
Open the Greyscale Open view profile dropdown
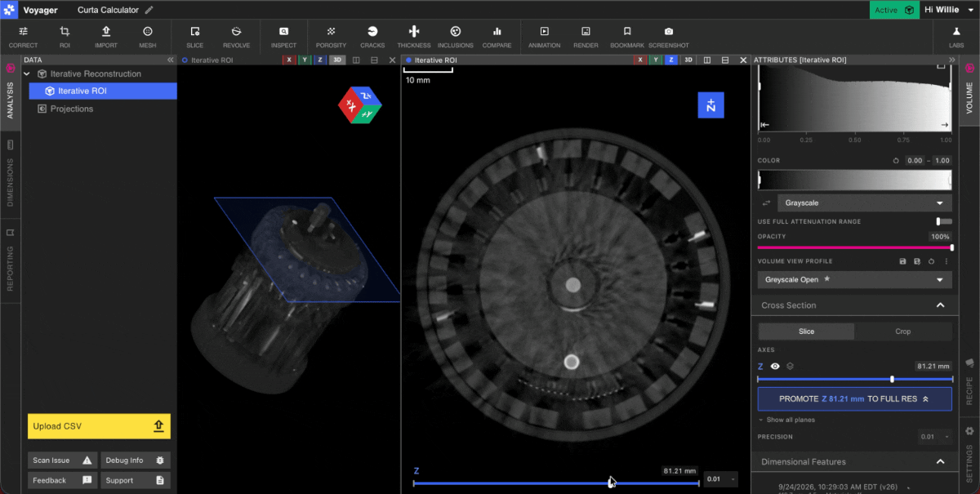(855, 280)
